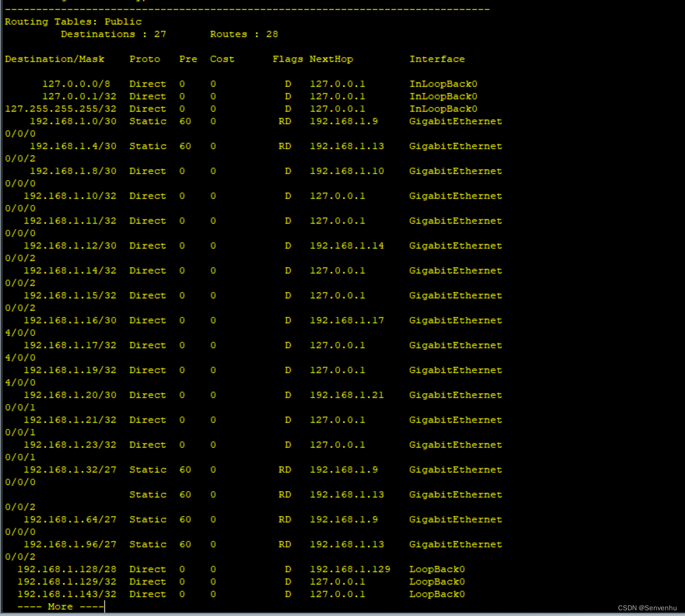Viewport: 685px width, 616px height.
Task: Select destination 192.168.1.17/32
Action: [70, 345]
